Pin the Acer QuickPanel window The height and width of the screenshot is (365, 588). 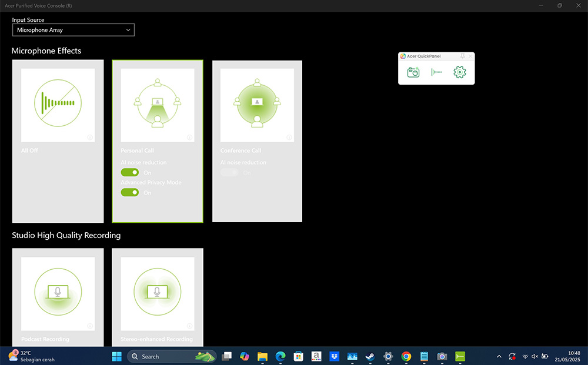click(462, 56)
